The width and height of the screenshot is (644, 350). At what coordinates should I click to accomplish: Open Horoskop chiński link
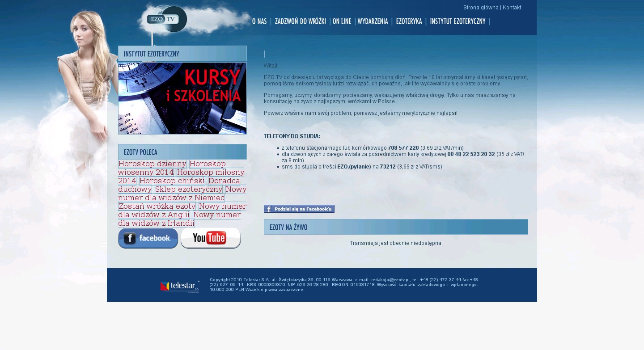click(x=172, y=181)
